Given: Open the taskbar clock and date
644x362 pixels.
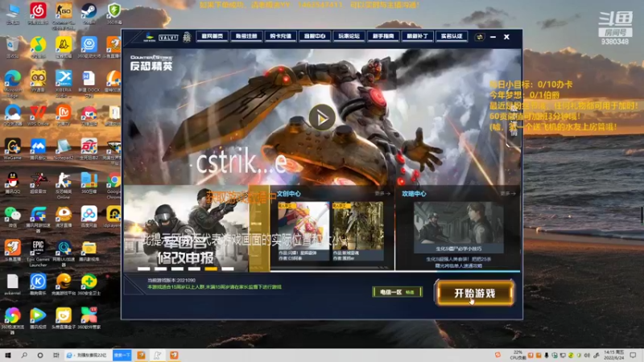Looking at the screenshot, I should click(614, 355).
